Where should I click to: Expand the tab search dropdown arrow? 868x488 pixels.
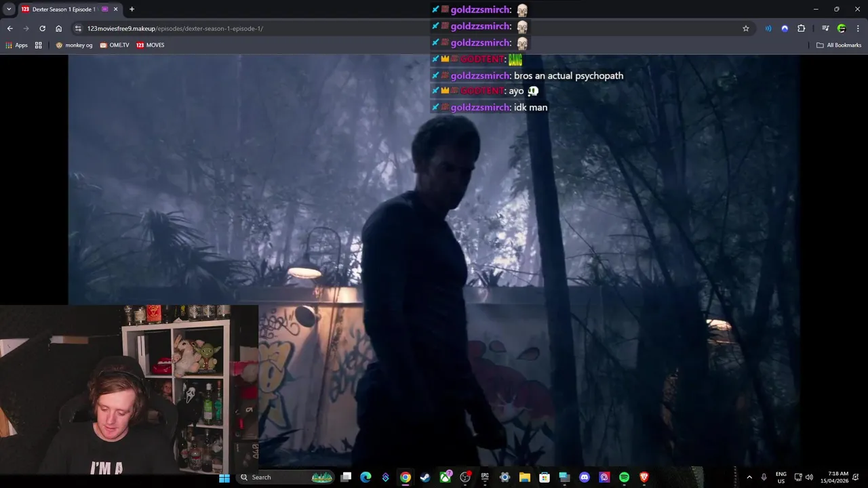(9, 9)
